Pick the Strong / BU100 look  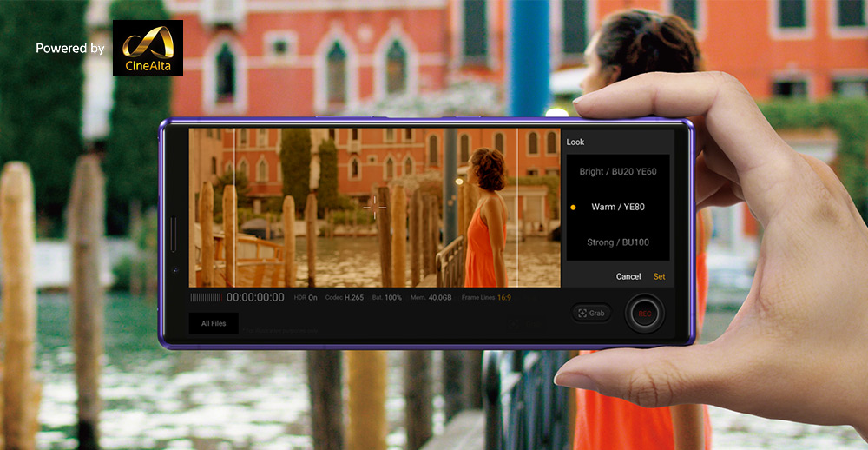tap(617, 242)
